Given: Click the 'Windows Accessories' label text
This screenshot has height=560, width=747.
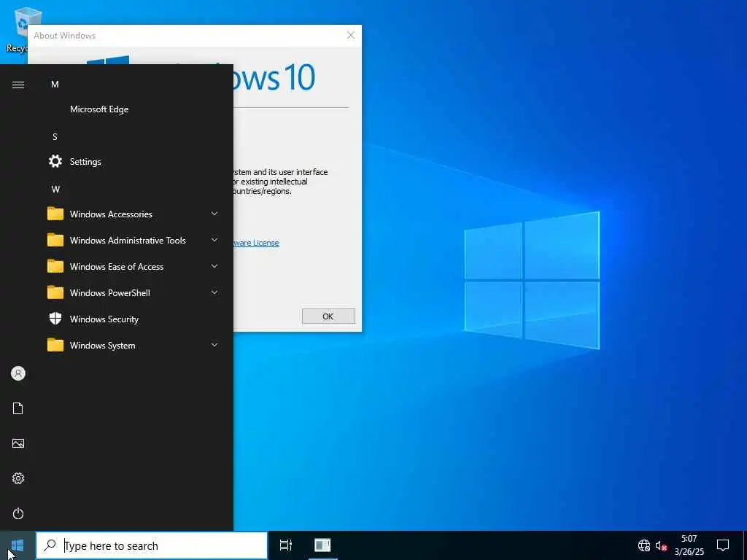Looking at the screenshot, I should tap(111, 214).
